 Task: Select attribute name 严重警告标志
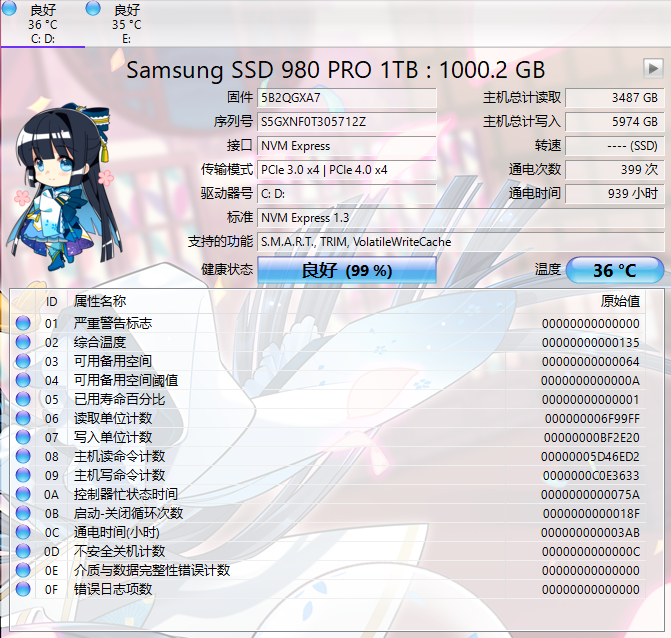click(113, 323)
